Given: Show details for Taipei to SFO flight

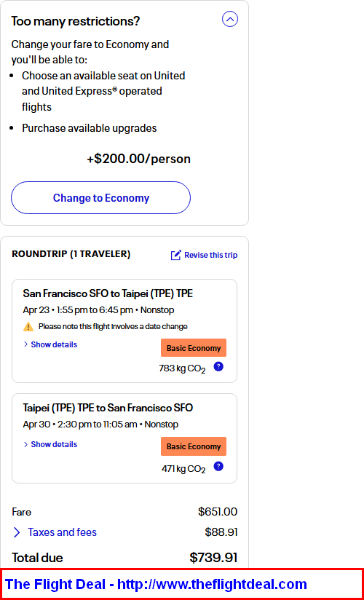Looking at the screenshot, I should [50, 444].
